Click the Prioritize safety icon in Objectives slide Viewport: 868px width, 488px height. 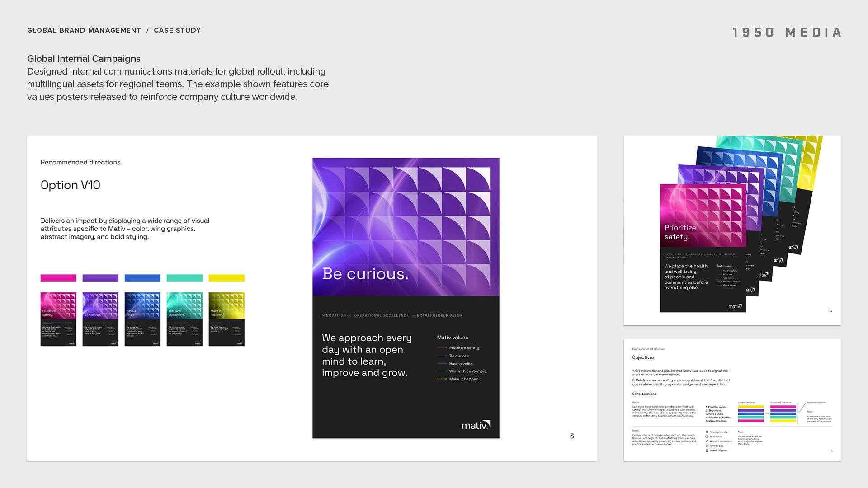pos(707,432)
